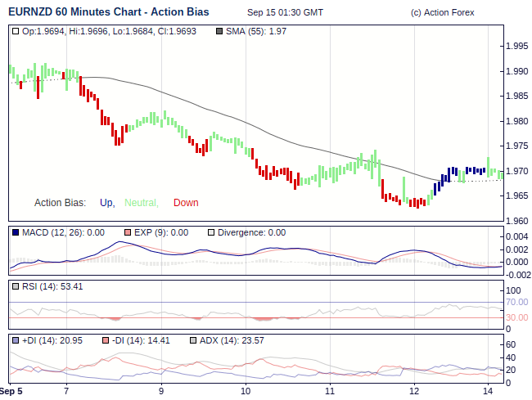Select the ADX (14) legend swatch
This screenshot has width=532, height=400.
coord(193,340)
